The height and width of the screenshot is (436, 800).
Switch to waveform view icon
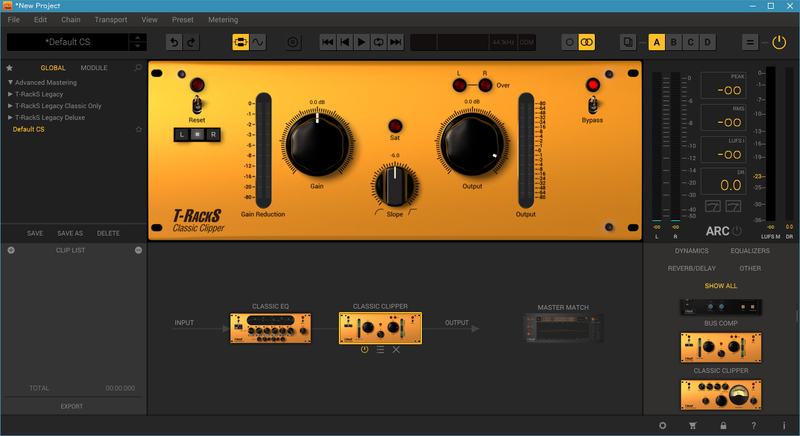tap(258, 42)
